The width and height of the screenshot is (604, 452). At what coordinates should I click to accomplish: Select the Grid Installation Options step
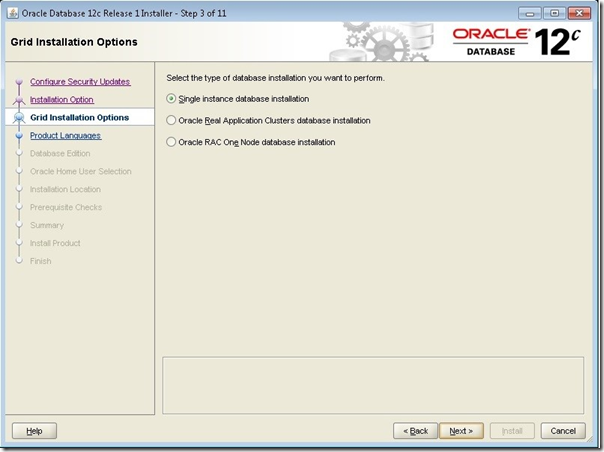[79, 118]
